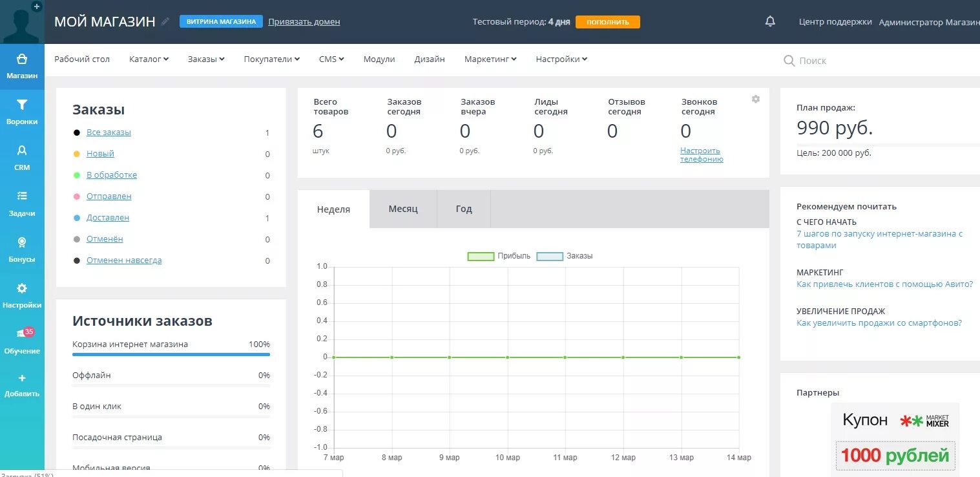Open the Магазин sidebar section
The width and height of the screenshot is (980, 477).
[x=22, y=67]
